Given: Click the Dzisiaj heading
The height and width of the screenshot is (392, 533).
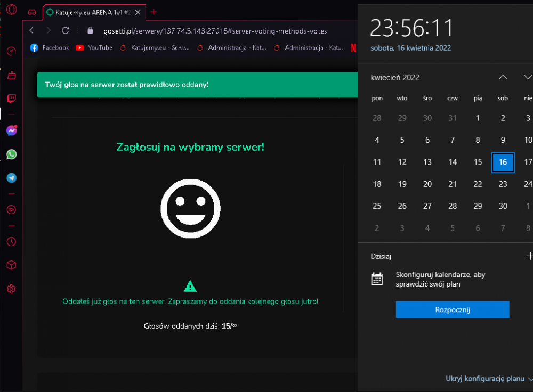Looking at the screenshot, I should (381, 257).
